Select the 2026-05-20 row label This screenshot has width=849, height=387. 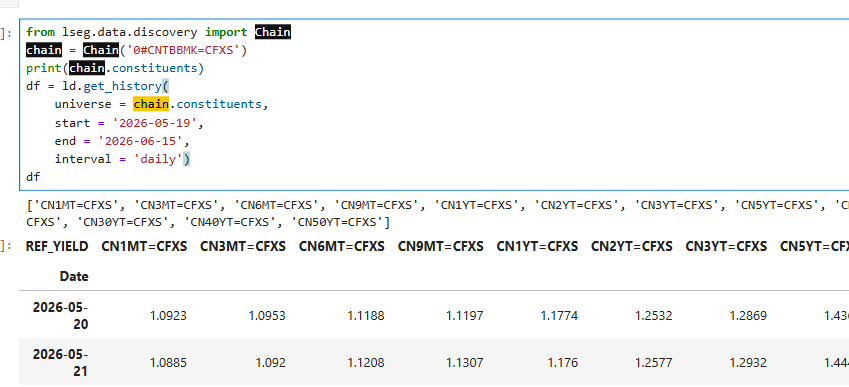click(61, 316)
